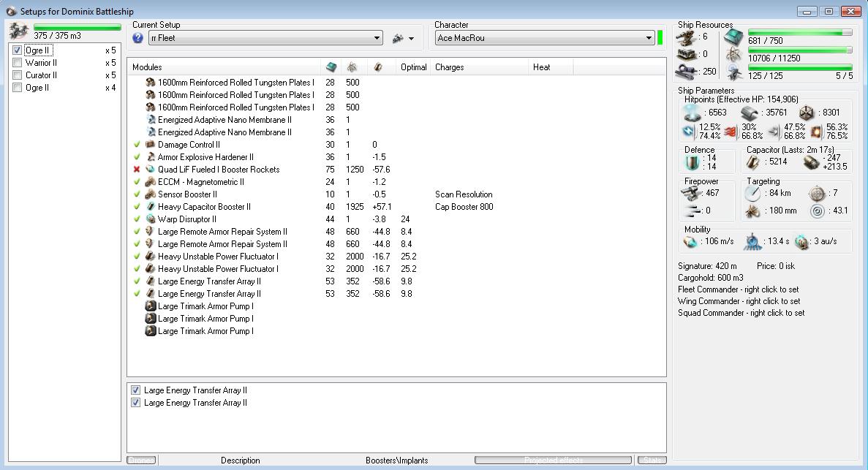Click the Defence tank icon
The image size is (868, 470).
click(692, 162)
